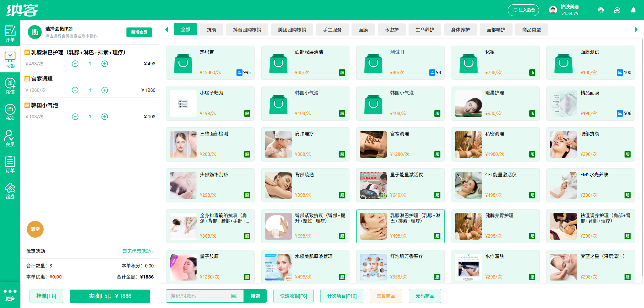
Task: Add 眼部抗衰 service card
Action: [x=591, y=144]
